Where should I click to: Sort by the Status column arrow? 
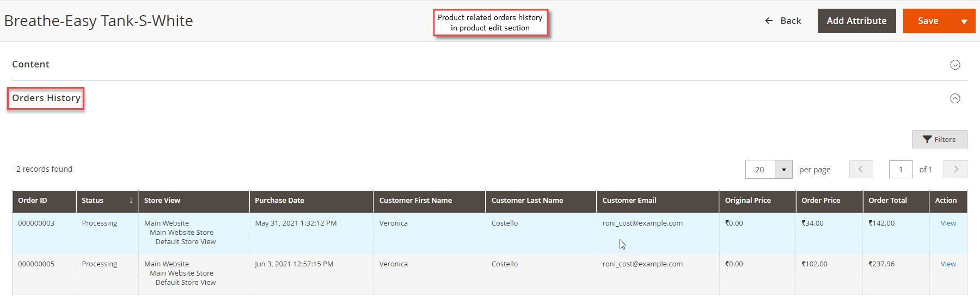tap(131, 200)
